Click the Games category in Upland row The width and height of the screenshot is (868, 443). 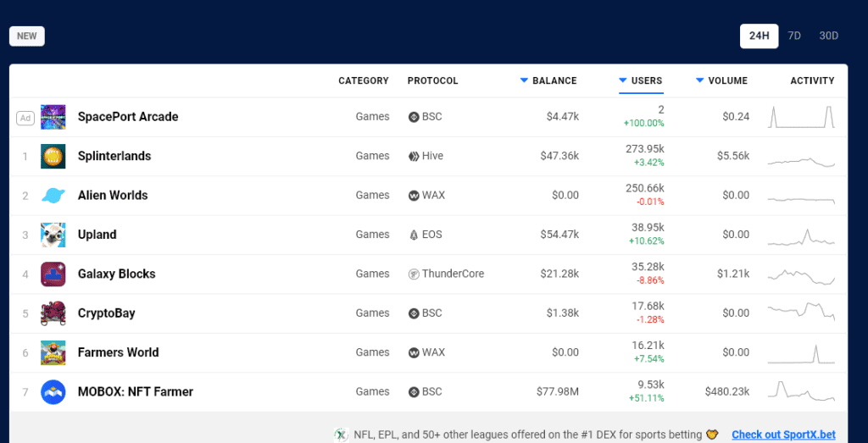click(x=373, y=235)
